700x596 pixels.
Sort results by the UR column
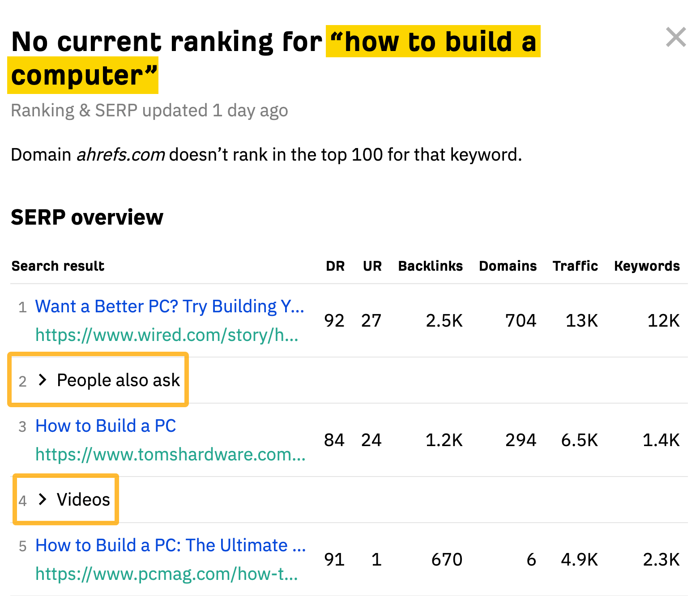(x=371, y=266)
